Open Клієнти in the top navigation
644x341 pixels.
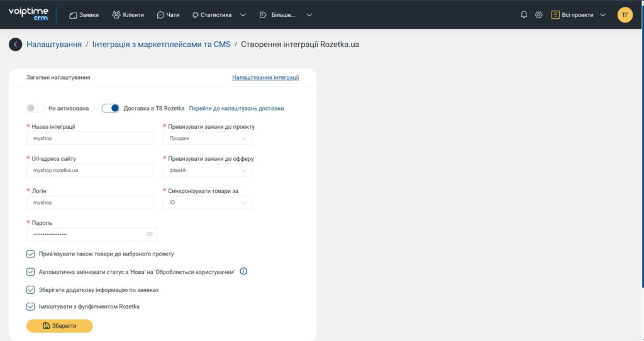click(x=128, y=15)
